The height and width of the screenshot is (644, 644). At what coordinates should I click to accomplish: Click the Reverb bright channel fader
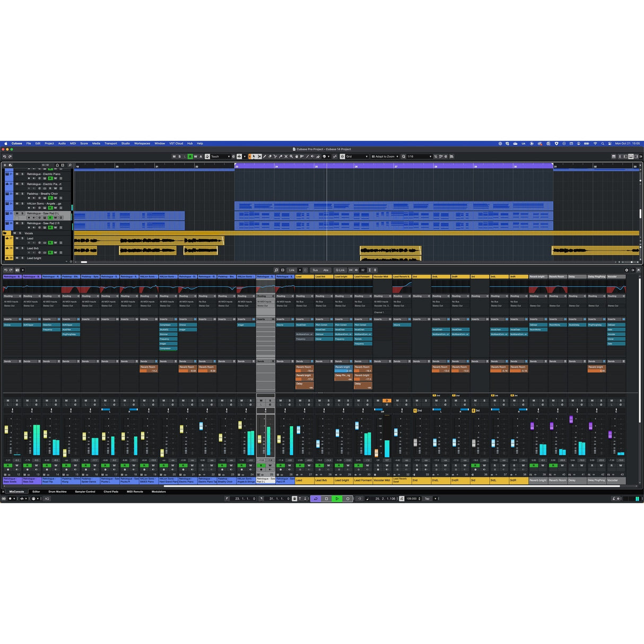point(532,426)
